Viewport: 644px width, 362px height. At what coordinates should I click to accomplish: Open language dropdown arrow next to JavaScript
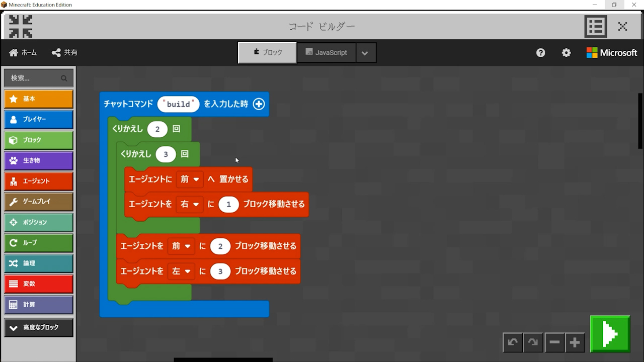365,53
